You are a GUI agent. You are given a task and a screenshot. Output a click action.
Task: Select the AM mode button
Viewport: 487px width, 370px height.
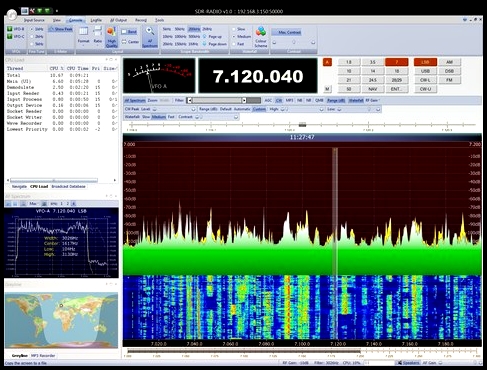pos(449,62)
